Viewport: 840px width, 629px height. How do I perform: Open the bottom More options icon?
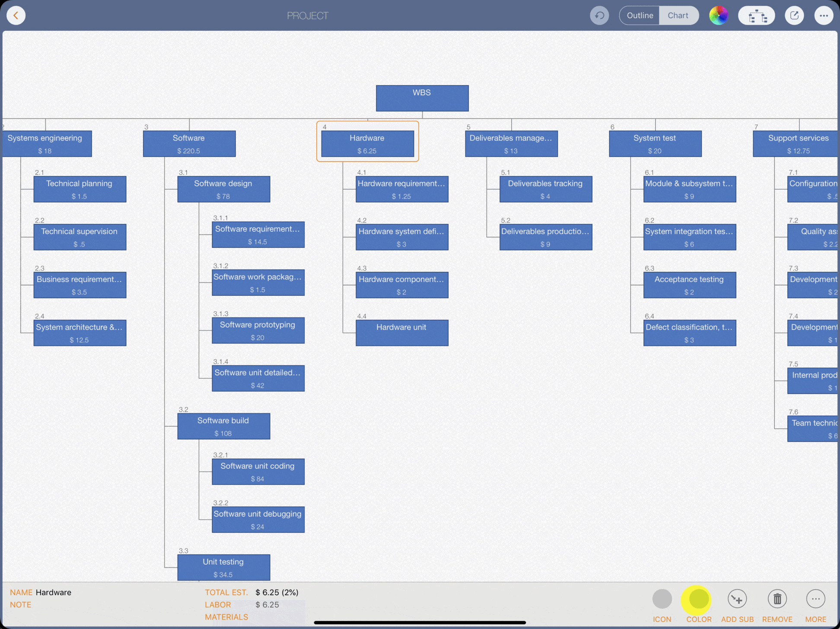pos(815,599)
